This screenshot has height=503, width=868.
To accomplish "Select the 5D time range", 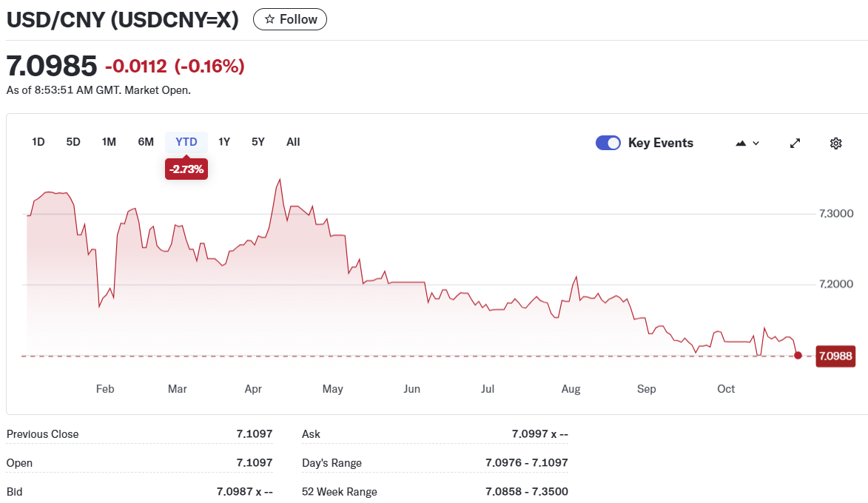I will click(x=73, y=142).
